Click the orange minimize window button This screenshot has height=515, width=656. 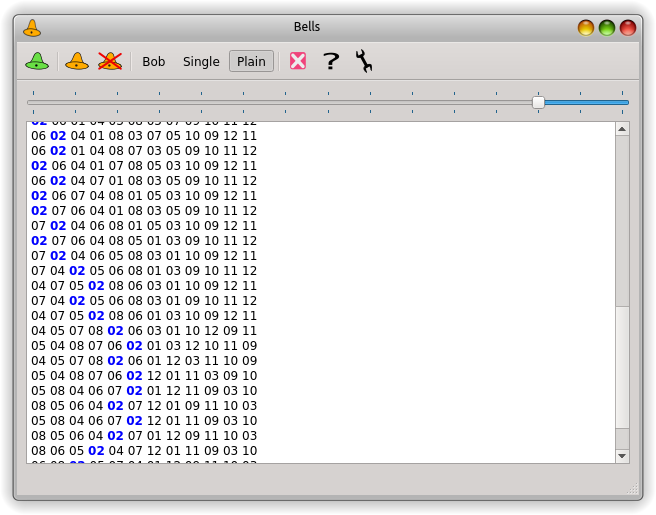pyautogui.click(x=586, y=28)
